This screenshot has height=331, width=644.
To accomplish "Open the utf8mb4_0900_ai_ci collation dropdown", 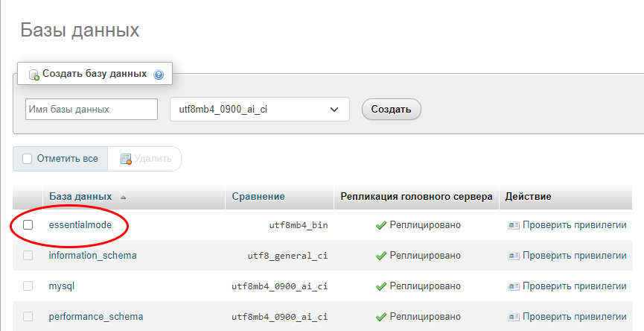I will [260, 110].
